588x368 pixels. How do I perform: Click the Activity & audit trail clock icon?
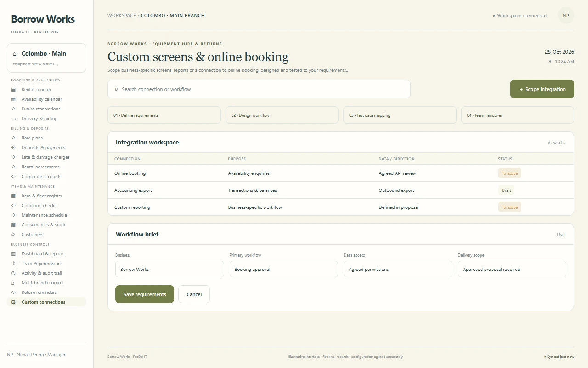click(13, 273)
